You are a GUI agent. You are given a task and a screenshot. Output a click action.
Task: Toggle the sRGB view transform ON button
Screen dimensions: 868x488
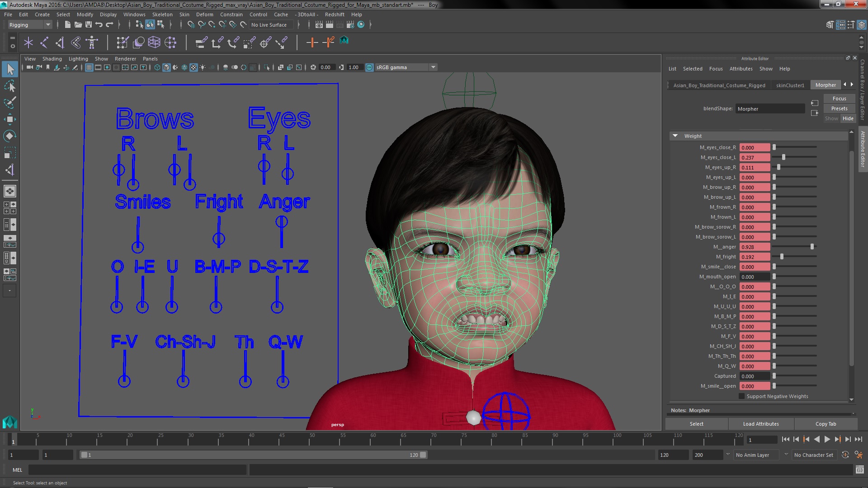(x=369, y=67)
